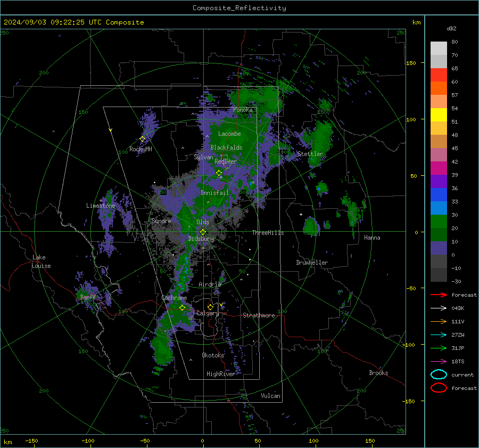Image resolution: width=479 pixels, height=448 pixels.
Task: Click the red forecast ellipse icon
Action: 439,388
